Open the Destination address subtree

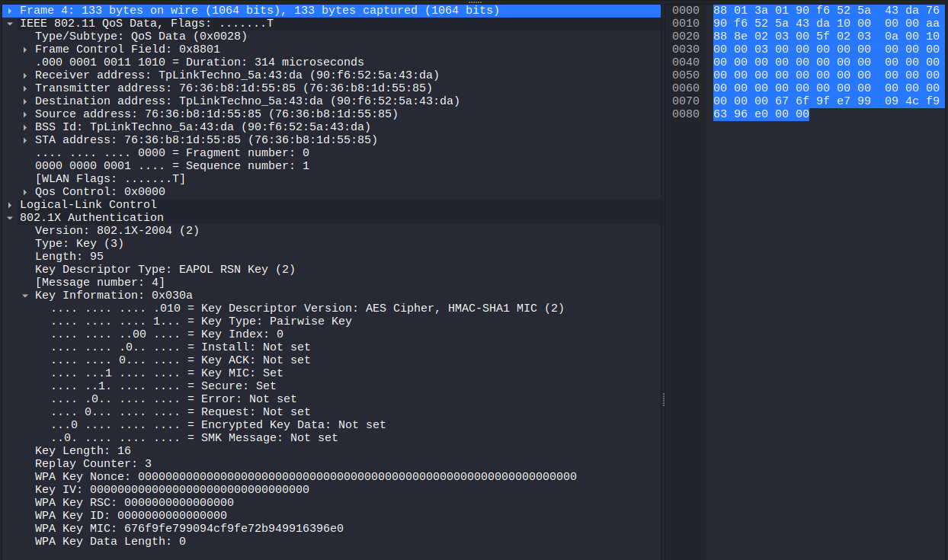26,101
